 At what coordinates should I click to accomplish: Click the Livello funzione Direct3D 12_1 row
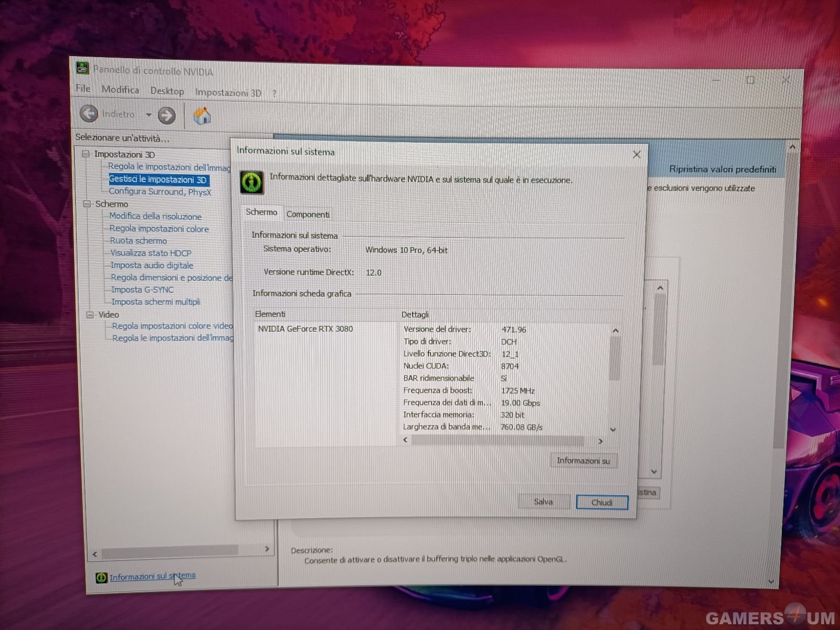point(461,353)
